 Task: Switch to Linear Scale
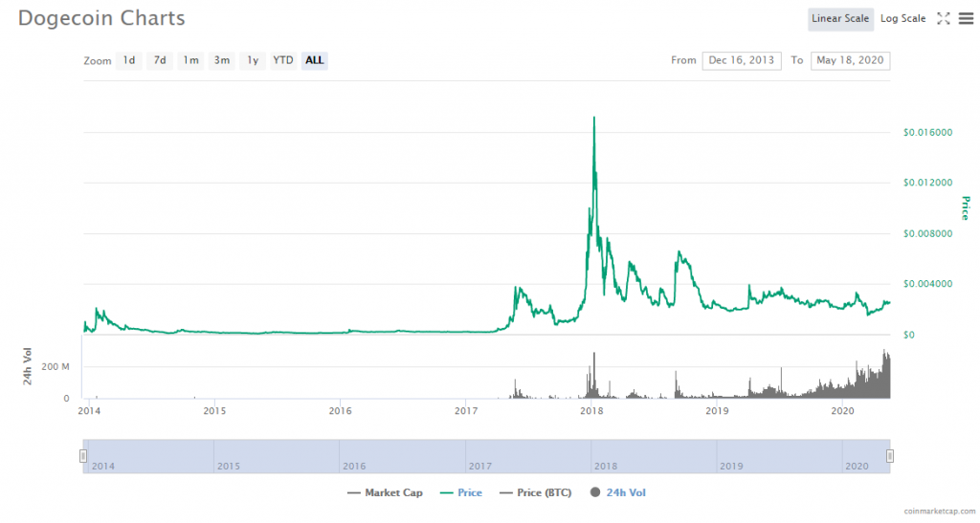point(840,19)
